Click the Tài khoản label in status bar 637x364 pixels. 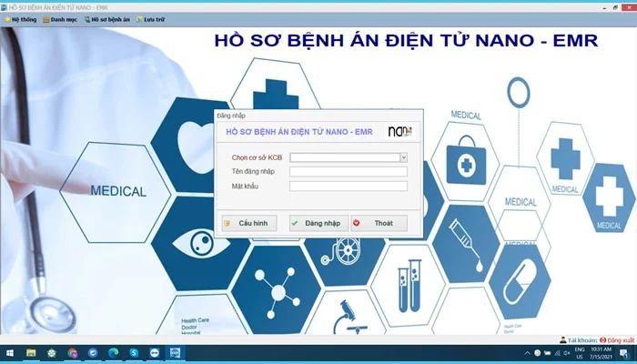point(582,340)
